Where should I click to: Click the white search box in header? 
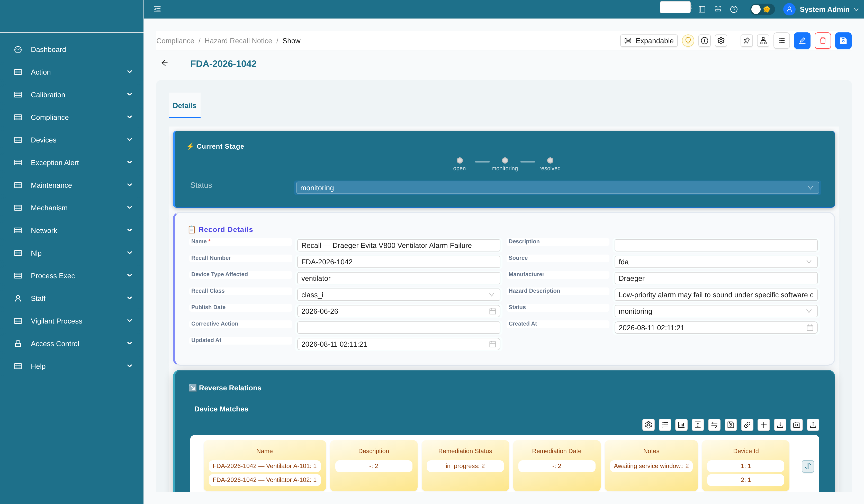coord(675,7)
